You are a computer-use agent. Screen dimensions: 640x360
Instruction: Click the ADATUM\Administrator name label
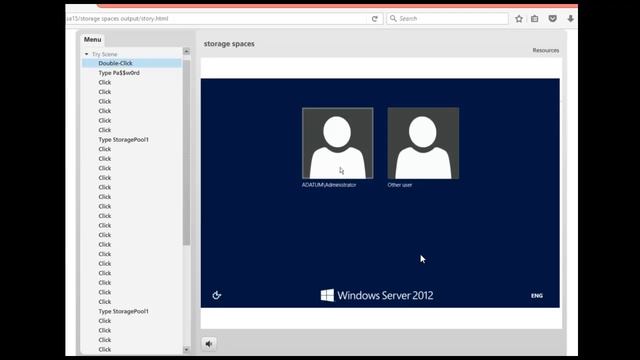(329, 185)
